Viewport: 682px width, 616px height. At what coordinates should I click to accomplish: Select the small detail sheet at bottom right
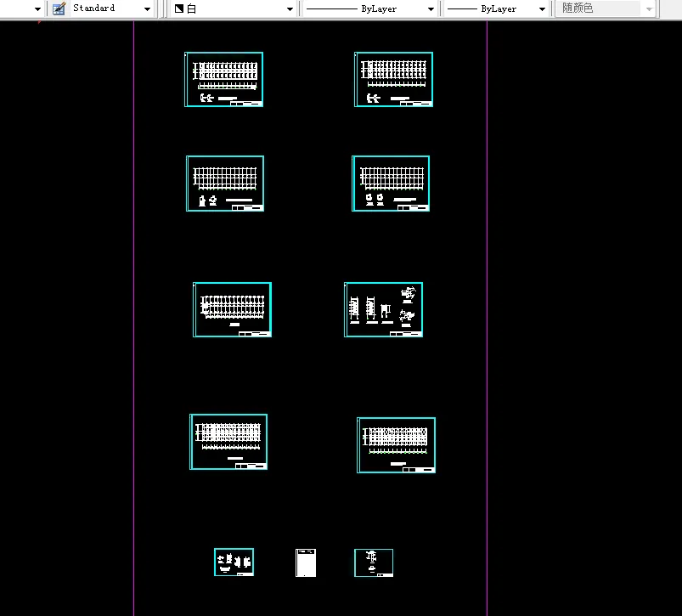[x=374, y=563]
